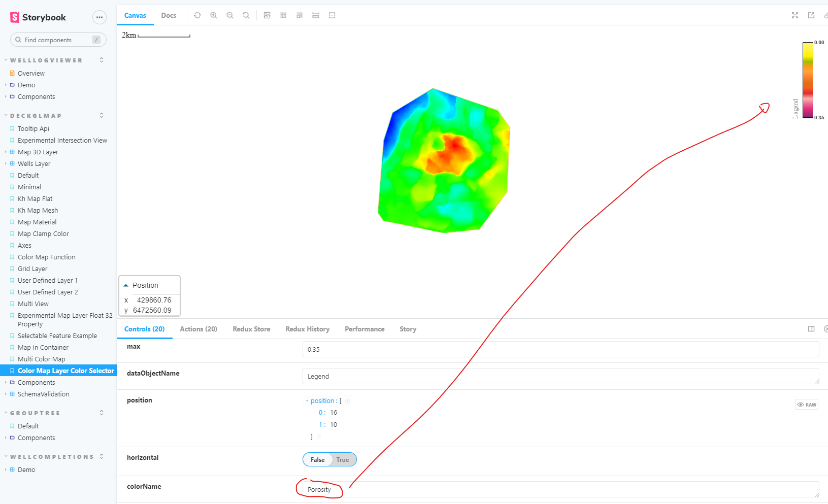Change the preview background color
Image resolution: width=828 pixels, height=504 pixels.
tap(267, 15)
